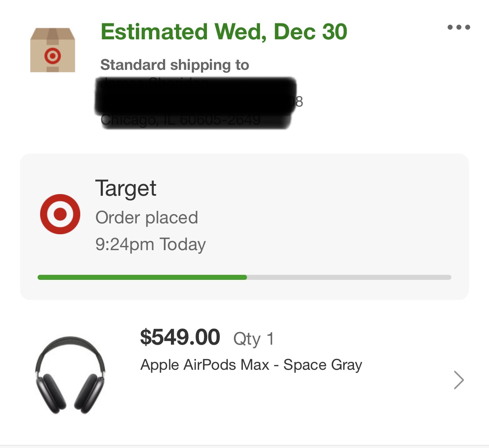Screen dimensions: 489x448
Task: Click the cardboard shipping box icon
Action: [x=53, y=50]
